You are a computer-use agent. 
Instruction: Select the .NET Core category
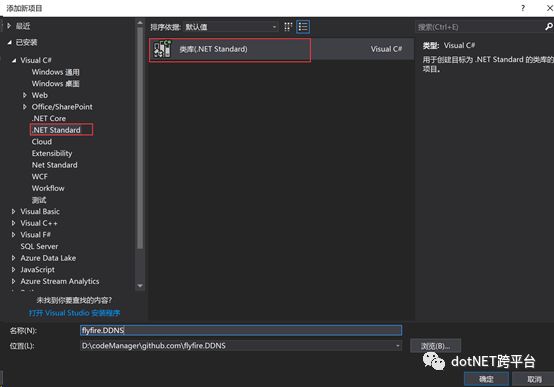click(49, 118)
